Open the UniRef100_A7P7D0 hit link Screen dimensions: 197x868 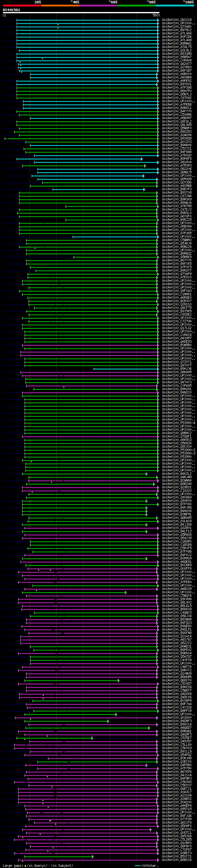(177, 769)
